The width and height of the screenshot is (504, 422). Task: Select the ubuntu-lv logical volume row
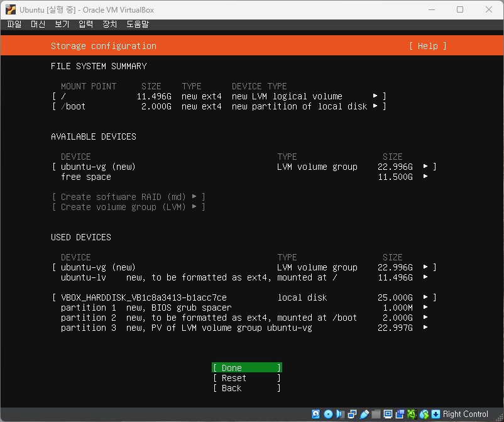[x=244, y=277]
